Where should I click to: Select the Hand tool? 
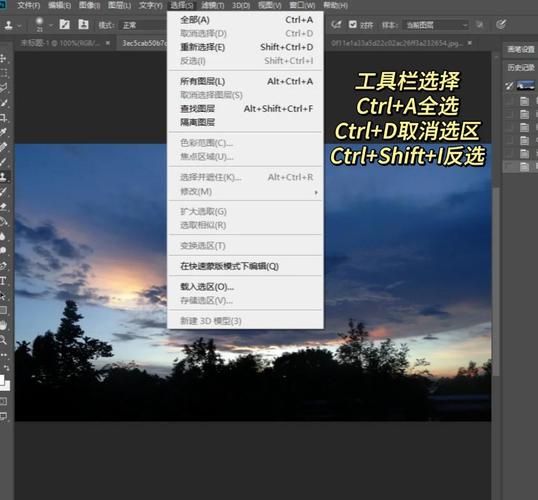(x=3, y=325)
